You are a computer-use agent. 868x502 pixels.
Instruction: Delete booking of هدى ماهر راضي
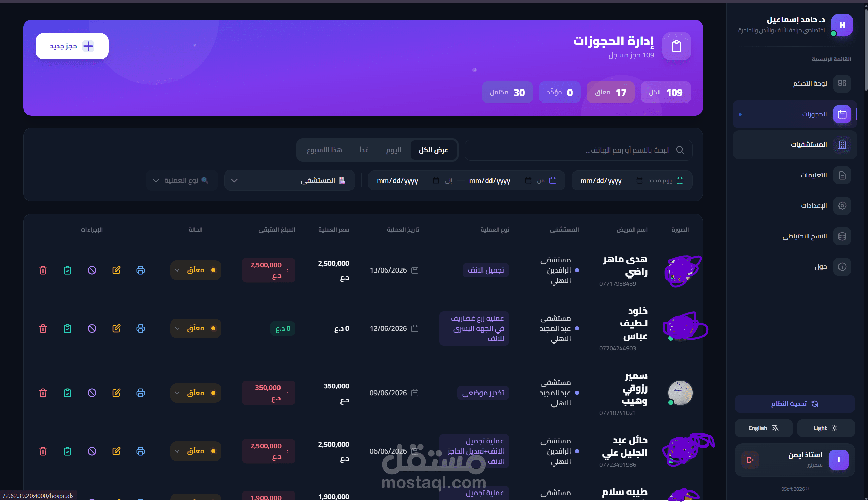coord(43,270)
